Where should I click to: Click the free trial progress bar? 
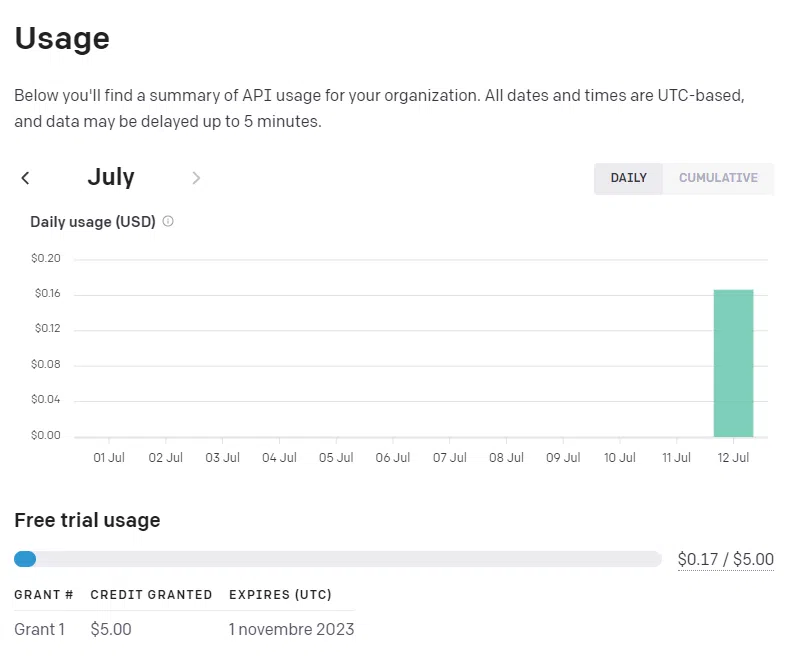(340, 558)
